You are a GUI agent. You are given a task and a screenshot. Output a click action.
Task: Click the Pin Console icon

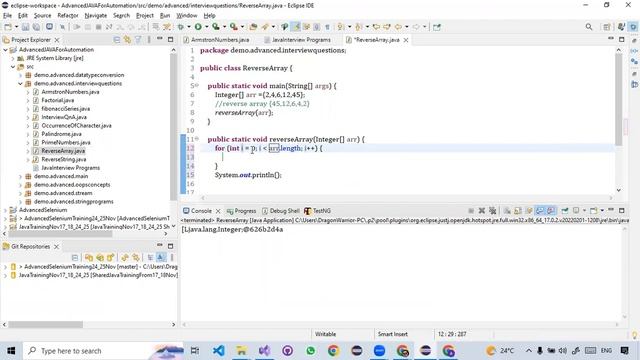[565, 211]
